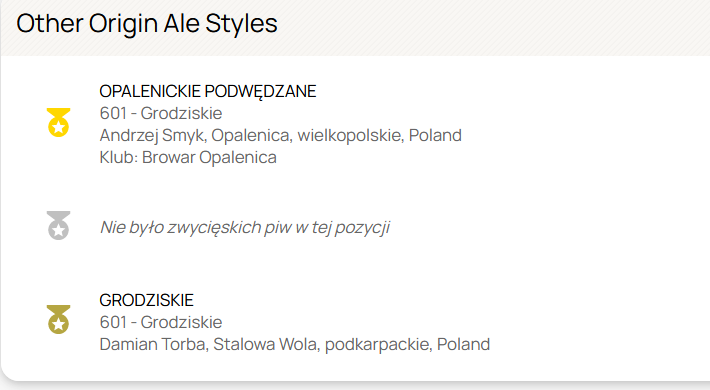Image resolution: width=710 pixels, height=390 pixels.
Task: Click Andrzej Smyk brewer line
Action: pos(280,135)
